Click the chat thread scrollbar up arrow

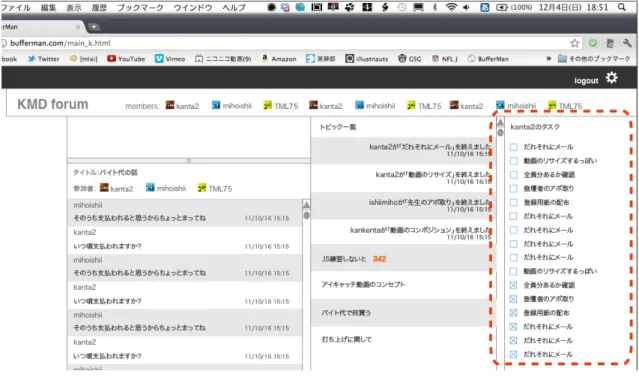click(x=306, y=204)
